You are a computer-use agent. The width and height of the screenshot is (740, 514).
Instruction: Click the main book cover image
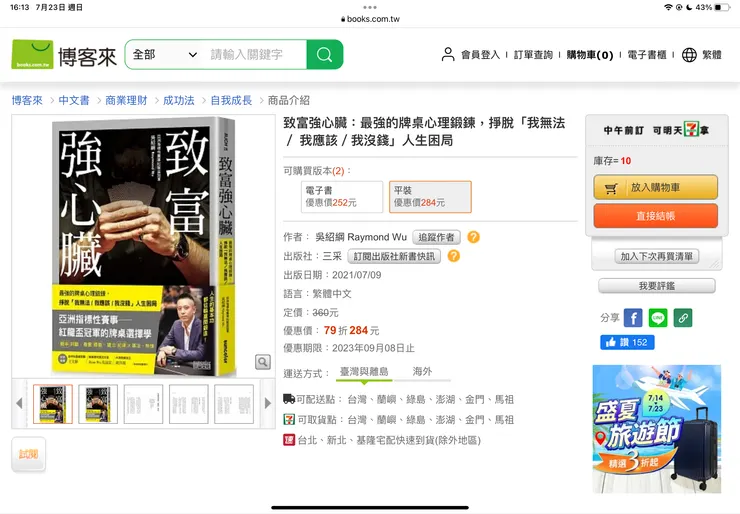tap(143, 246)
